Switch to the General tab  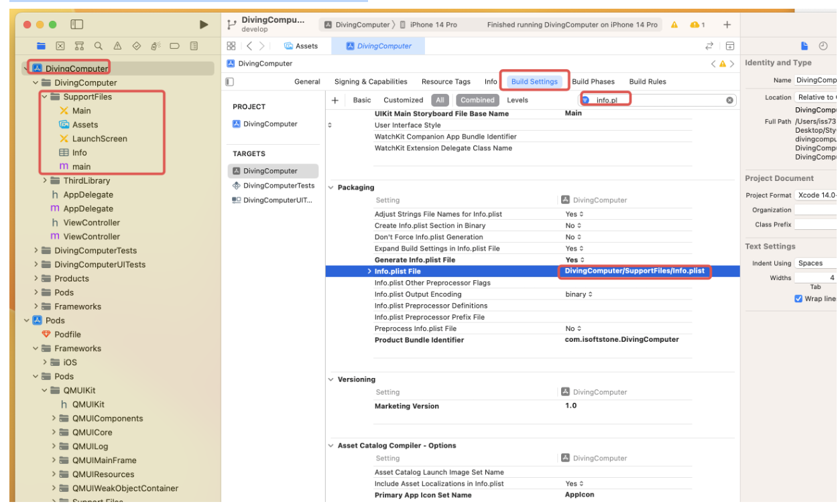coord(307,82)
